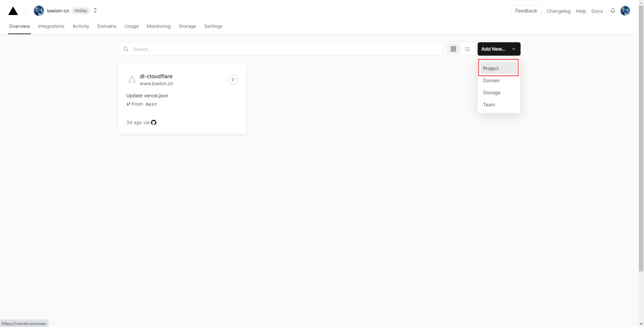Switch to grid view layout

pyautogui.click(x=453, y=49)
